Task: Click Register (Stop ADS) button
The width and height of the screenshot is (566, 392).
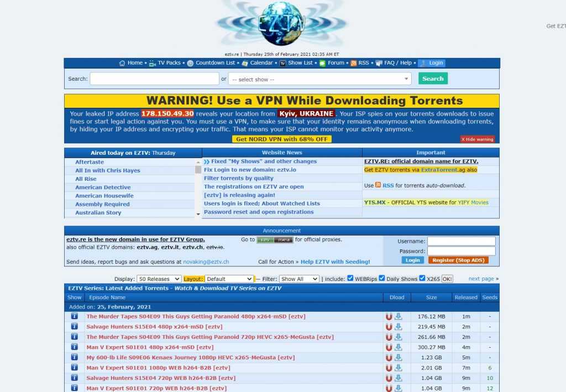Action: (x=458, y=260)
